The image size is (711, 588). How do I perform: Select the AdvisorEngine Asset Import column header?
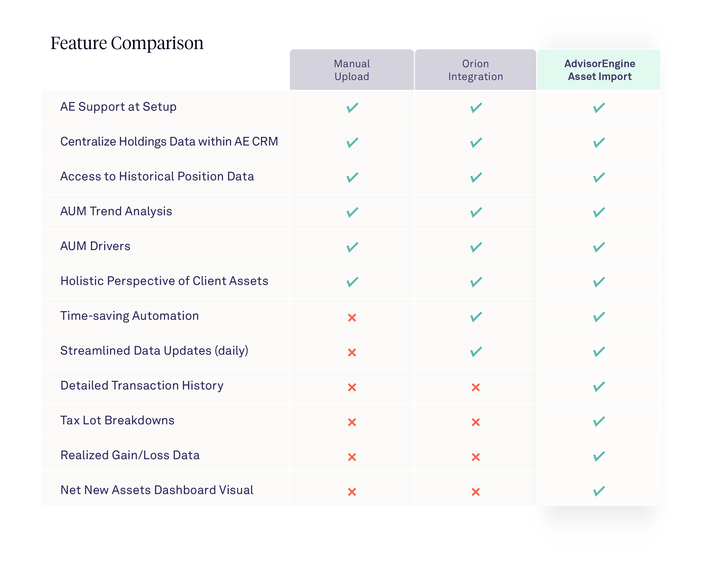[x=599, y=70]
